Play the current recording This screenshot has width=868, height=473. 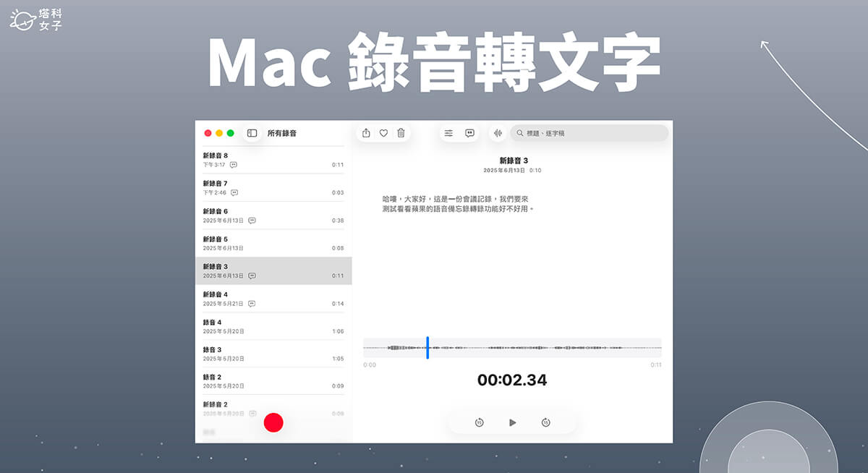pyautogui.click(x=512, y=422)
